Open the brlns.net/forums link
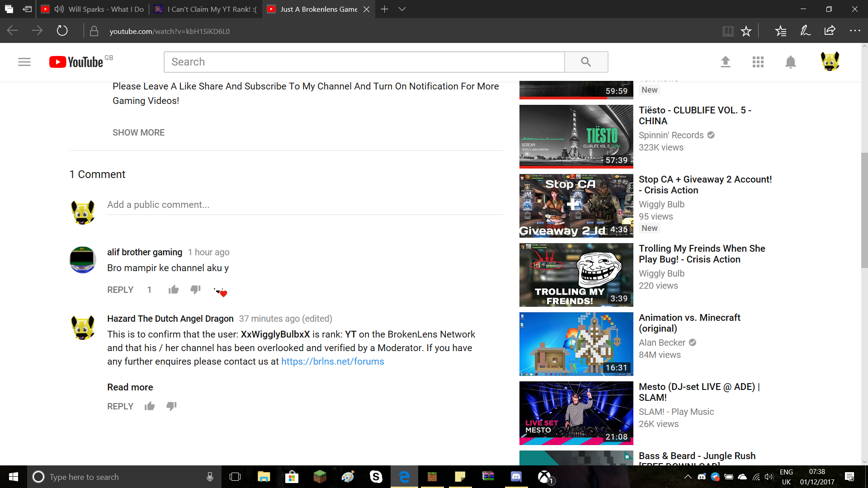 pyautogui.click(x=333, y=361)
